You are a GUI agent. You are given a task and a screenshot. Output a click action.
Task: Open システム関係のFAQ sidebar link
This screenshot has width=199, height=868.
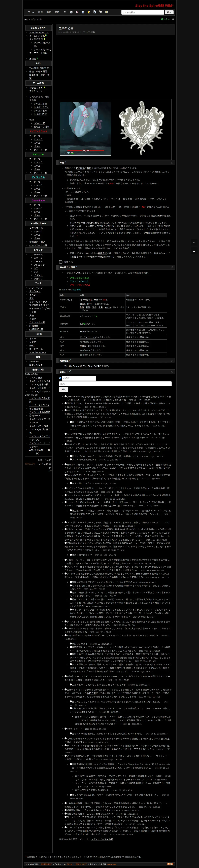42,44
